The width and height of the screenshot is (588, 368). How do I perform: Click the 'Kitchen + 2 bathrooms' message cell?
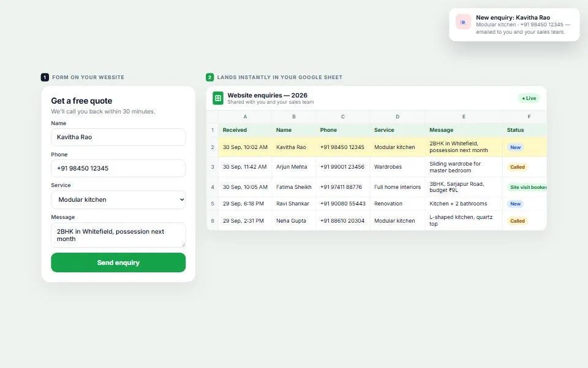pos(464,204)
